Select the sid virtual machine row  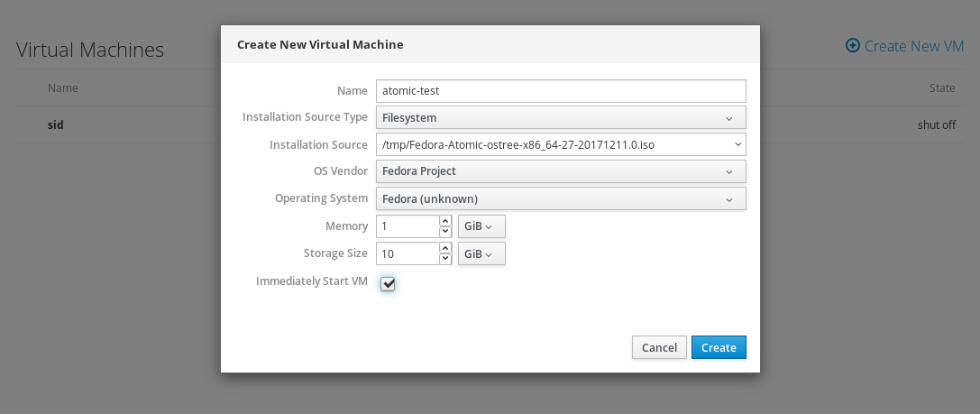(x=56, y=124)
